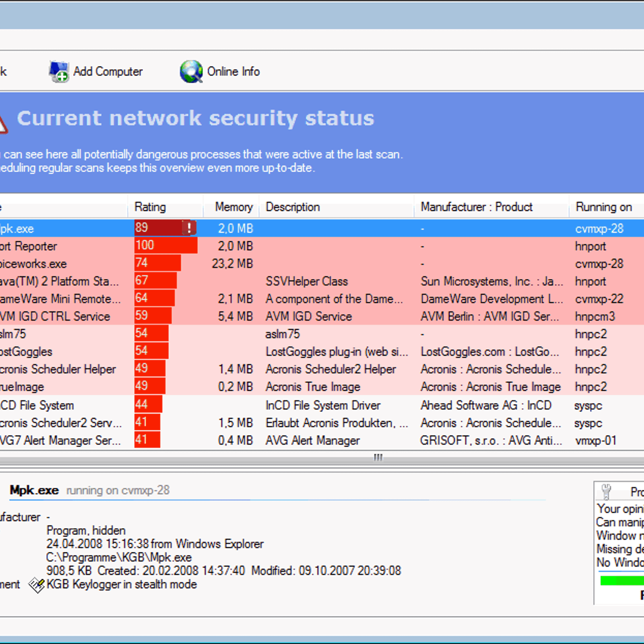Viewport: 644px width, 644px height.
Task: Select the DameWare Mini Remote row
Action: coord(322,299)
